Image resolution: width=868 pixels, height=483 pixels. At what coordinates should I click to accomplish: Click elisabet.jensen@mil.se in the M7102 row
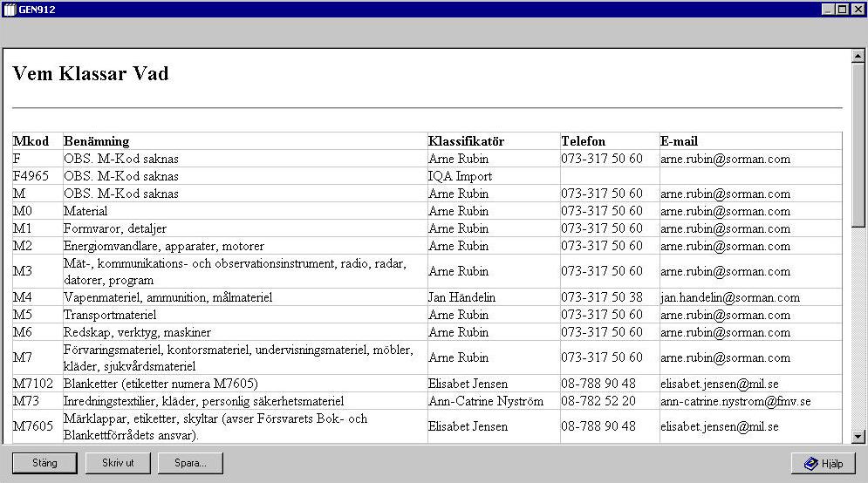(x=719, y=384)
